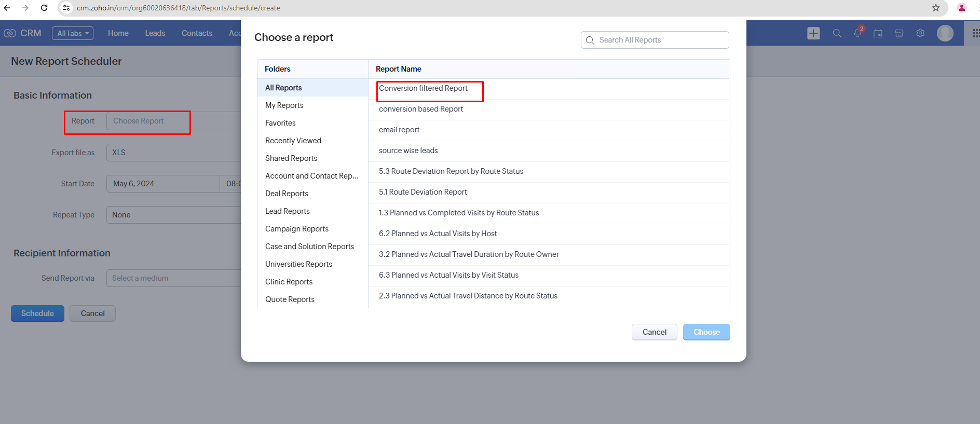Select the Account and Contact Reports folder
This screenshot has width=980, height=424.
(312, 176)
